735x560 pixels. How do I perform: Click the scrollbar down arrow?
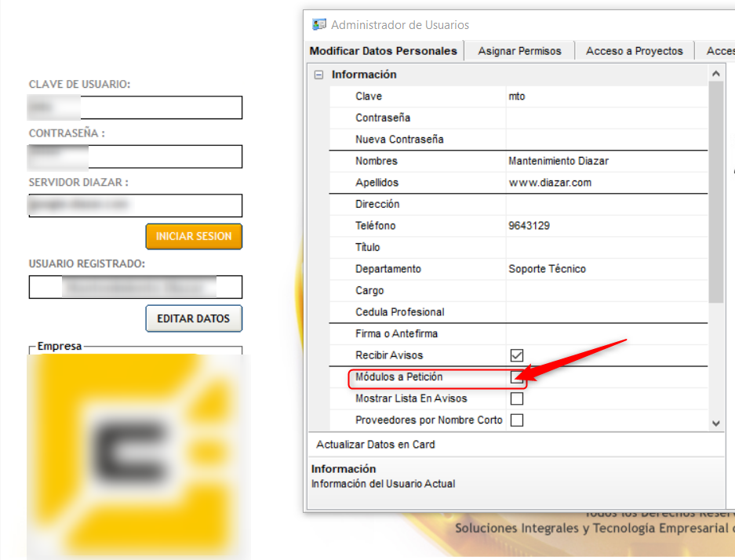tap(715, 423)
